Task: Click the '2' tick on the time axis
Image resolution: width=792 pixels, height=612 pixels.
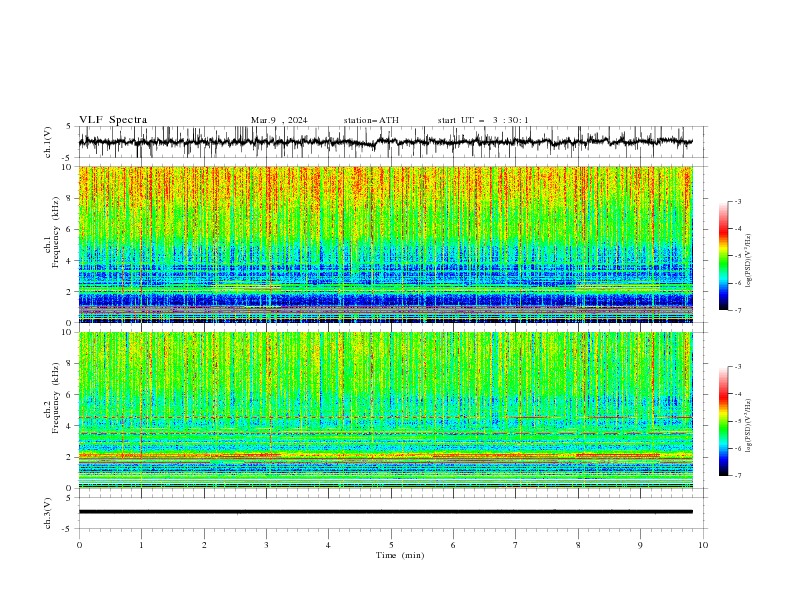Action: [x=204, y=545]
